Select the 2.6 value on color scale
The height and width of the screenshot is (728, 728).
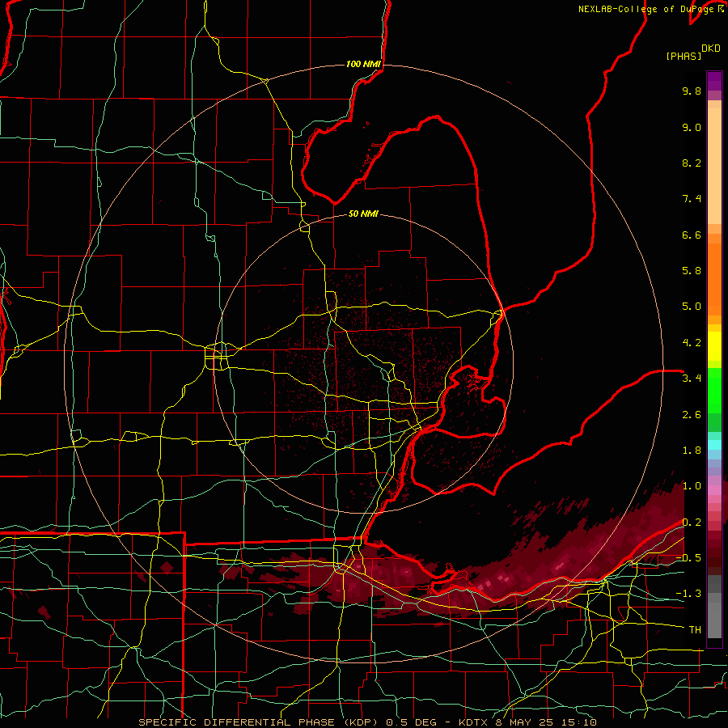692,415
